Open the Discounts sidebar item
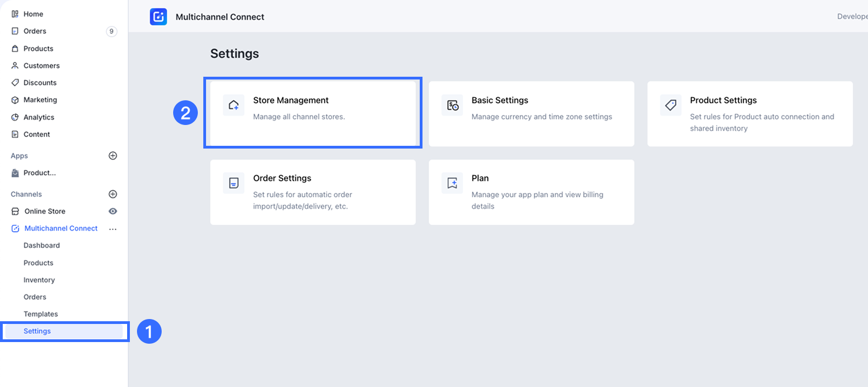This screenshot has width=868, height=387. (39, 83)
